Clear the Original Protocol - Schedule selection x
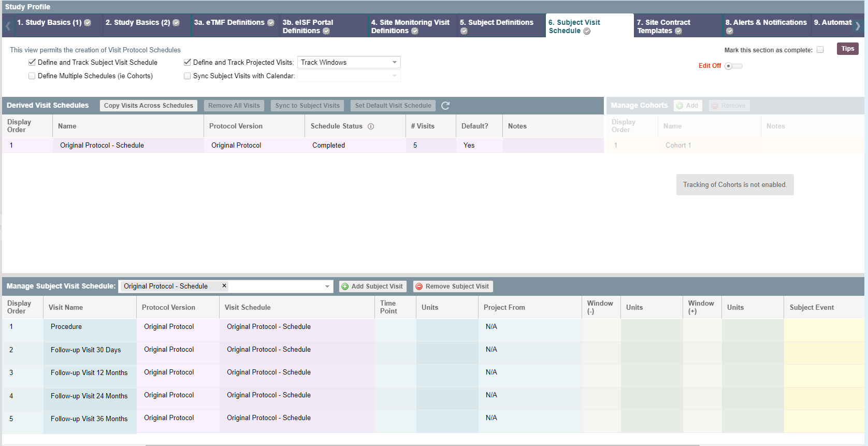Image resolution: width=868 pixels, height=446 pixels. pyautogui.click(x=224, y=286)
